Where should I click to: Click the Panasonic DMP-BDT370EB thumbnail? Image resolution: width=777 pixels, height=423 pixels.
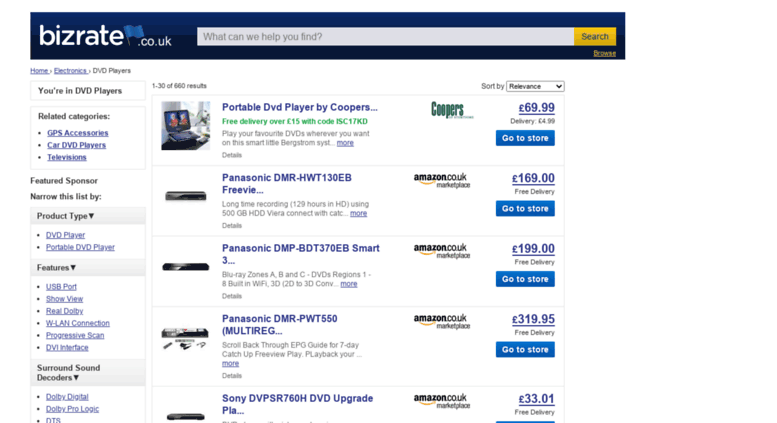185,267
